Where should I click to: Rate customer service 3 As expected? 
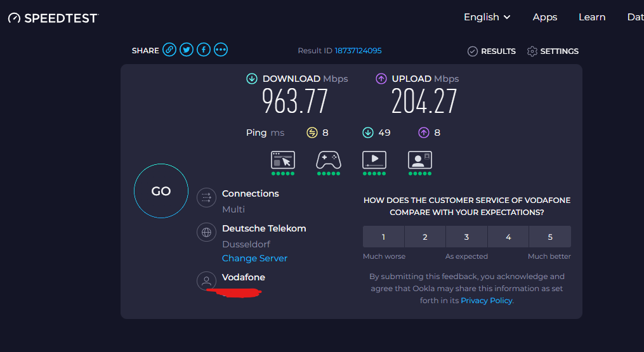(x=466, y=237)
